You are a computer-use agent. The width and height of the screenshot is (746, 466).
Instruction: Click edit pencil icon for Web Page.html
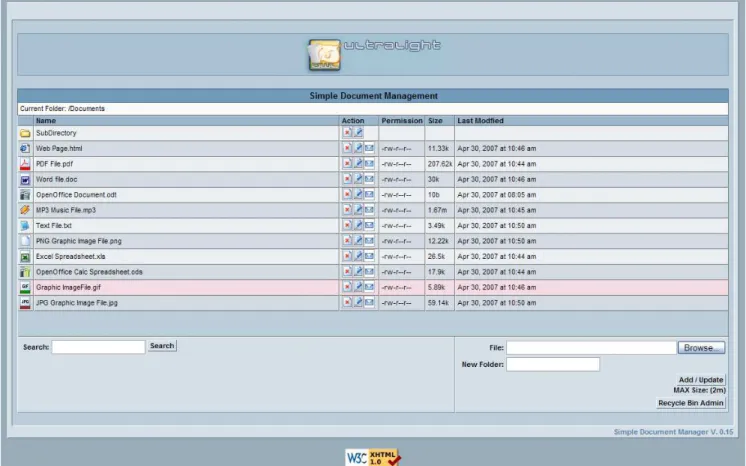click(x=358, y=148)
